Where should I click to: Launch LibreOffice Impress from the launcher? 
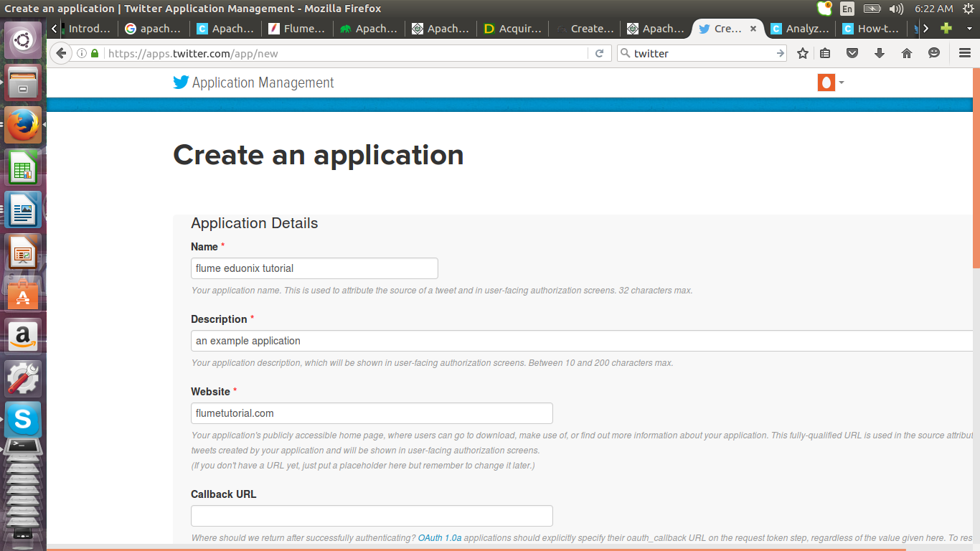pos(23,253)
